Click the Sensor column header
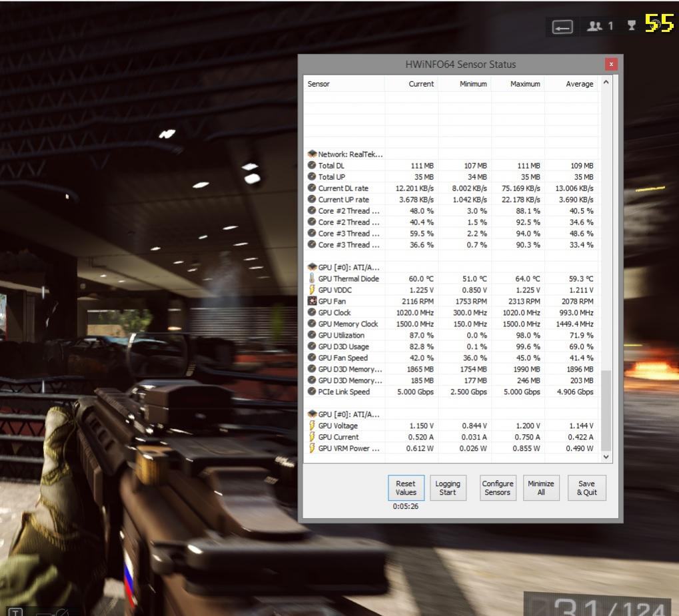The height and width of the screenshot is (616, 679). click(344, 83)
